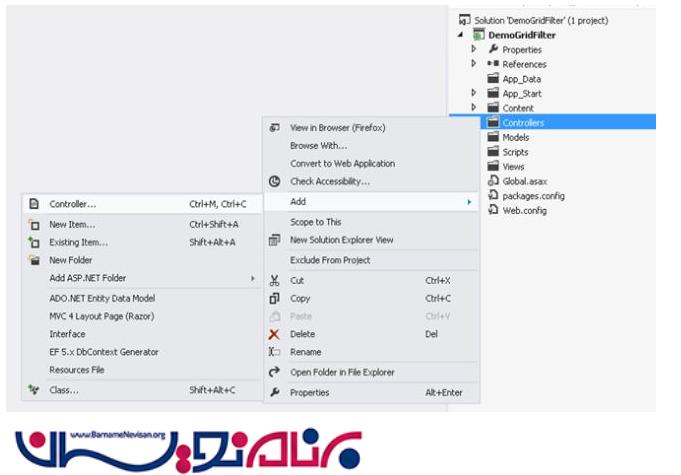Image resolution: width=681 pixels, height=475 pixels.
Task: Click the Global.asax file icon
Action: [x=493, y=181]
